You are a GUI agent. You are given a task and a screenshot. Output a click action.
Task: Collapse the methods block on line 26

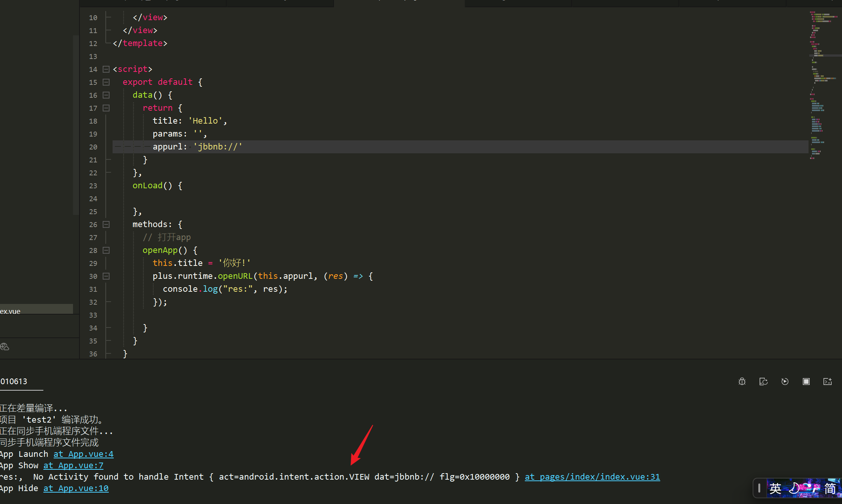tap(106, 224)
